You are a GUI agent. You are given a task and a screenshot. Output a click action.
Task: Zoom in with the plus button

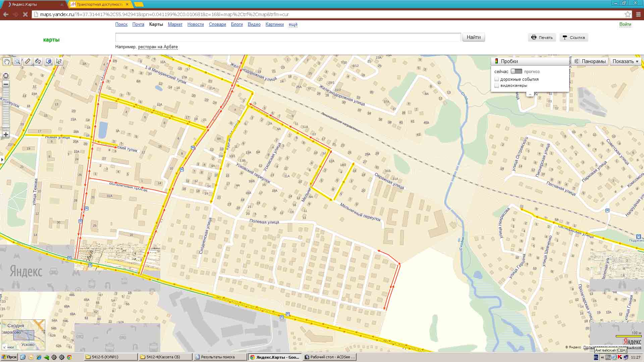[x=6, y=135]
